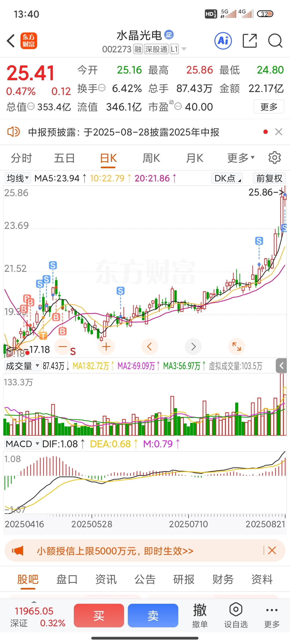The height and width of the screenshot is (644, 290).
Task: Switch to the 五日 tab
Action: [64, 158]
